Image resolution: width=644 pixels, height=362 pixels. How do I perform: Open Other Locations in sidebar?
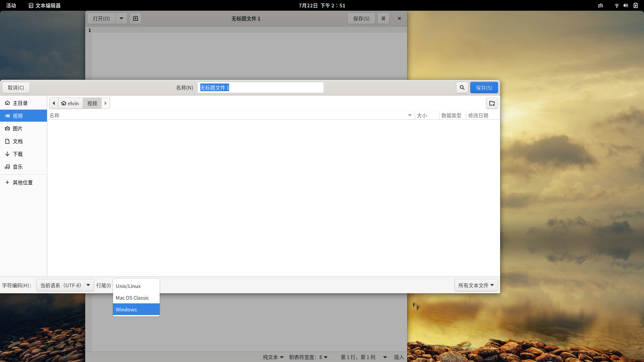click(22, 183)
